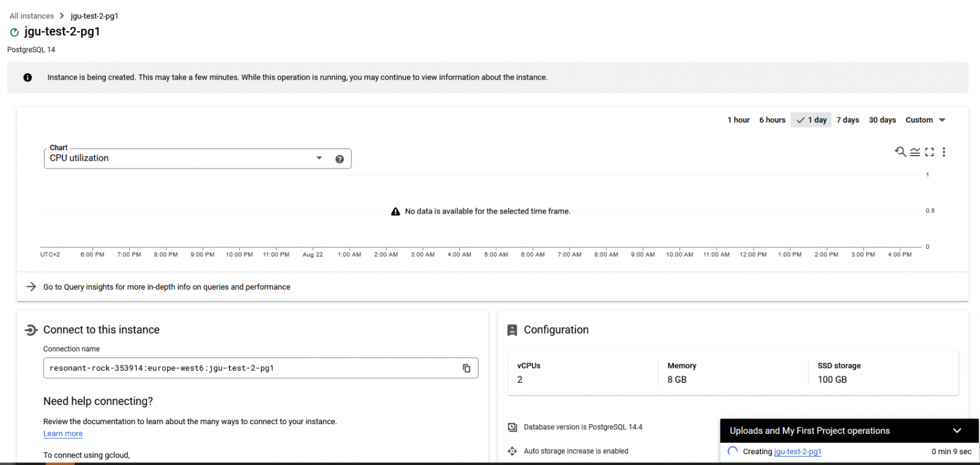Open chart in full screen mode
This screenshot has height=465, width=980.
coord(929,152)
